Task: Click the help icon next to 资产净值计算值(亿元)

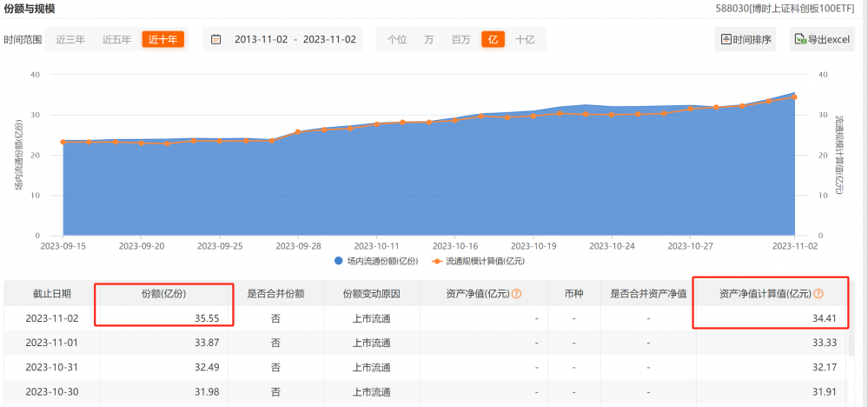Action: tap(817, 294)
